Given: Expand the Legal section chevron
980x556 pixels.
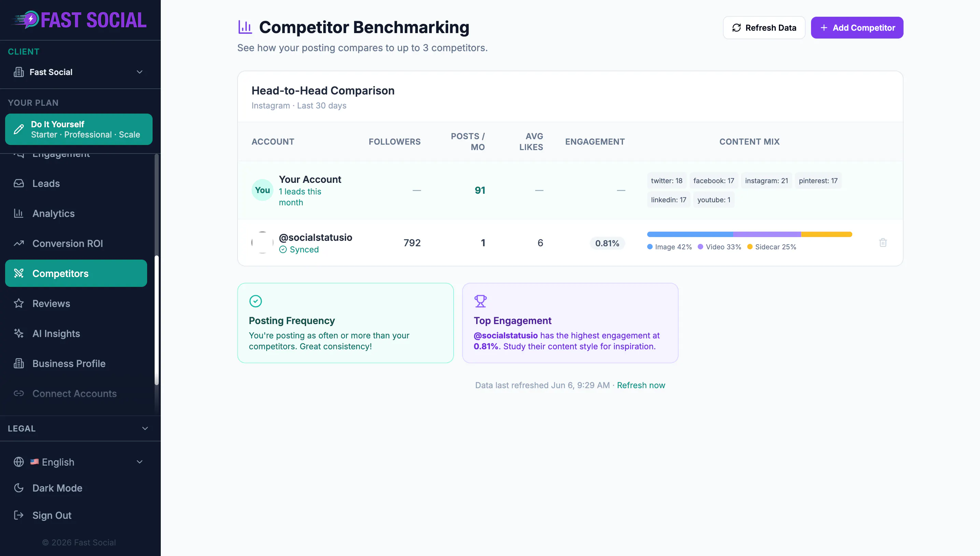Looking at the screenshot, I should pos(145,428).
